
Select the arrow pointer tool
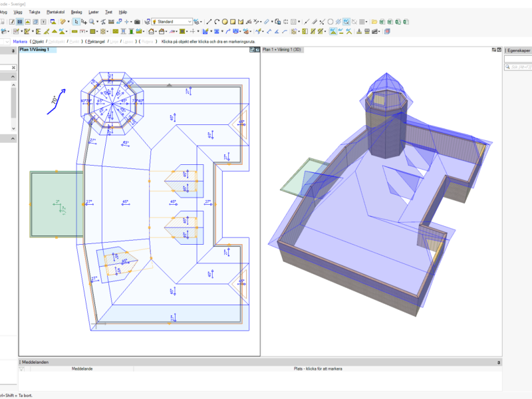[76, 22]
